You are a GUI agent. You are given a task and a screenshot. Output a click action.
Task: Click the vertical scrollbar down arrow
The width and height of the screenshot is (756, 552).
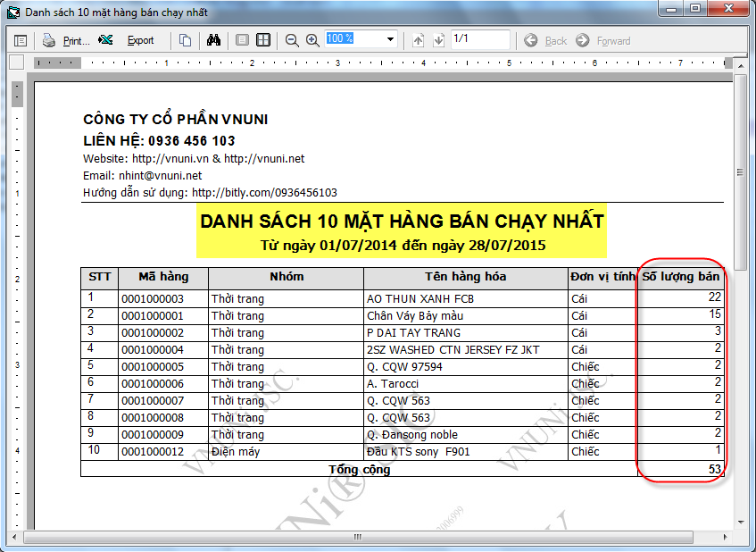(x=740, y=523)
